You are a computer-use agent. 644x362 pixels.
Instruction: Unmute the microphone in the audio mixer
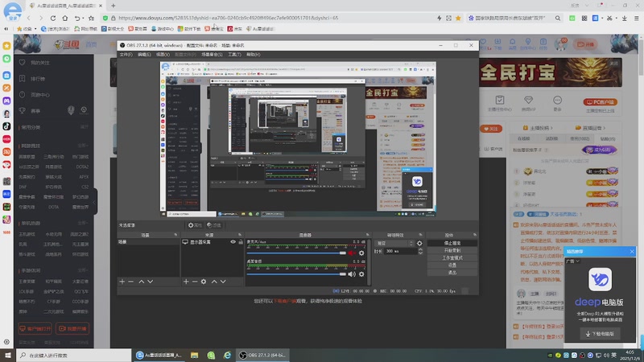352,253
